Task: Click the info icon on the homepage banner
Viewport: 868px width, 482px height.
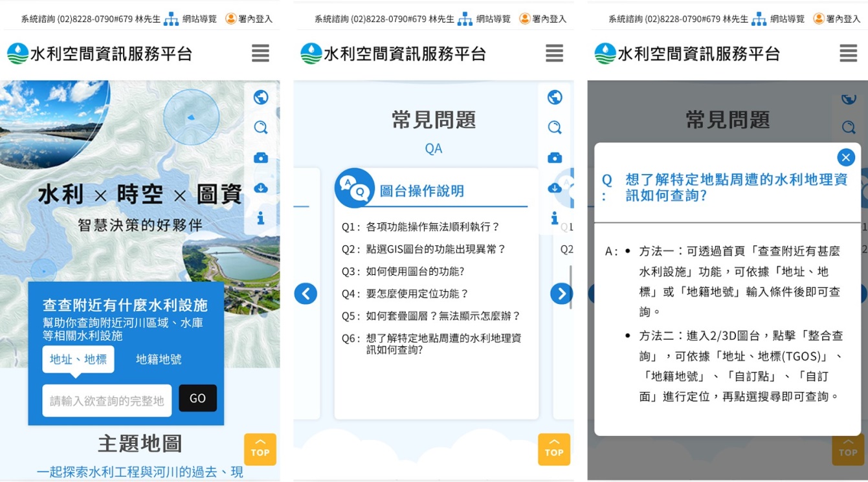Action: click(261, 219)
